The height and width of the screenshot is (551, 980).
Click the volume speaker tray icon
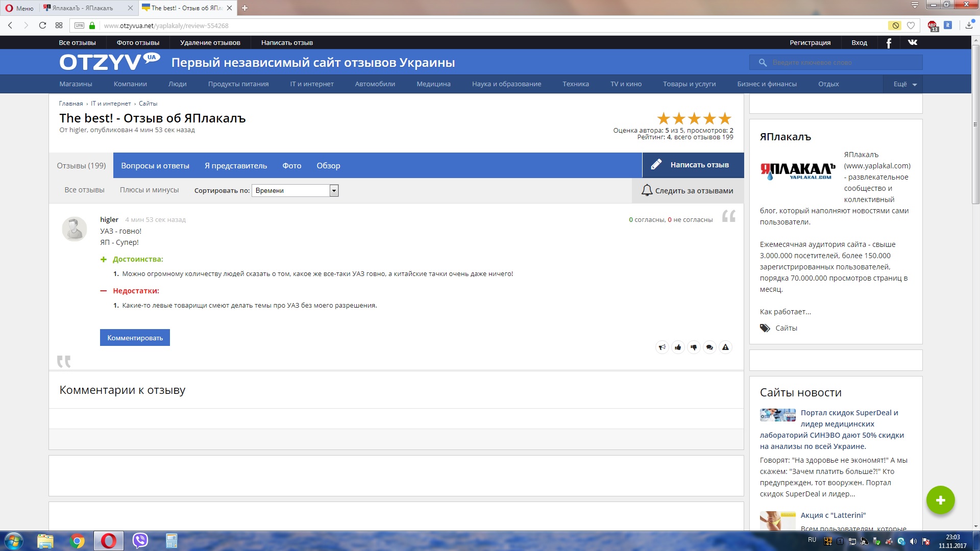coord(913,541)
